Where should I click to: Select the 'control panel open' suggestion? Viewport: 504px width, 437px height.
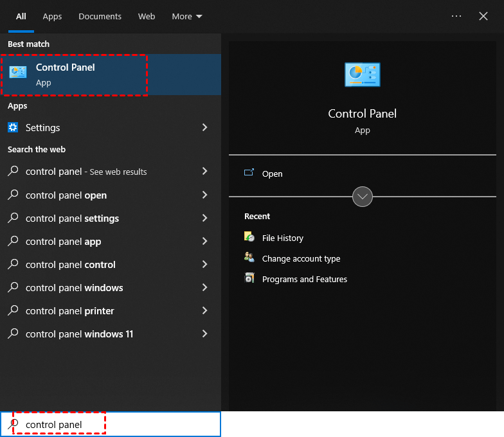[x=111, y=195]
